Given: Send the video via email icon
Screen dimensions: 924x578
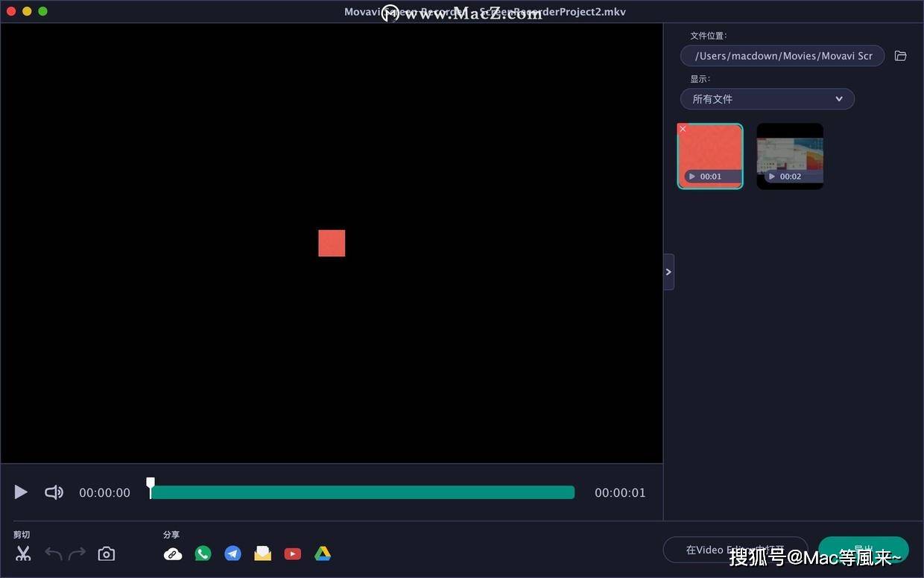Looking at the screenshot, I should pyautogui.click(x=262, y=553).
